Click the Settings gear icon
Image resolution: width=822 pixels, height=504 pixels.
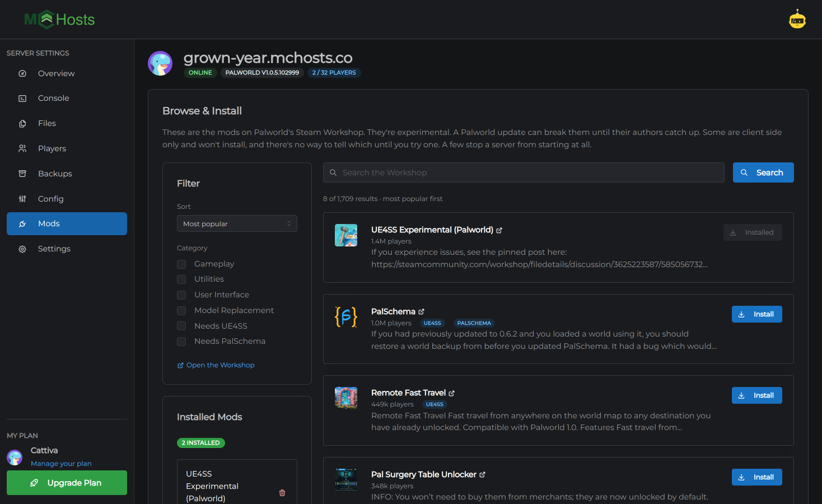pyautogui.click(x=22, y=249)
